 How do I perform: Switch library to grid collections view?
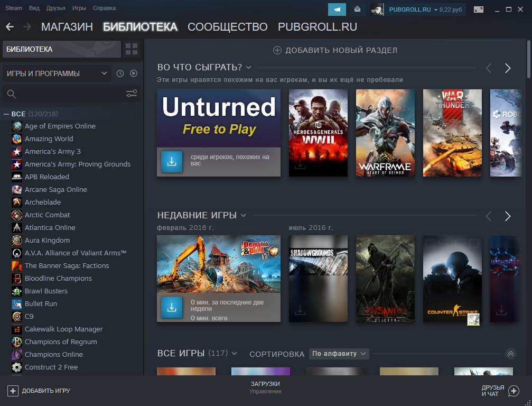coord(132,49)
